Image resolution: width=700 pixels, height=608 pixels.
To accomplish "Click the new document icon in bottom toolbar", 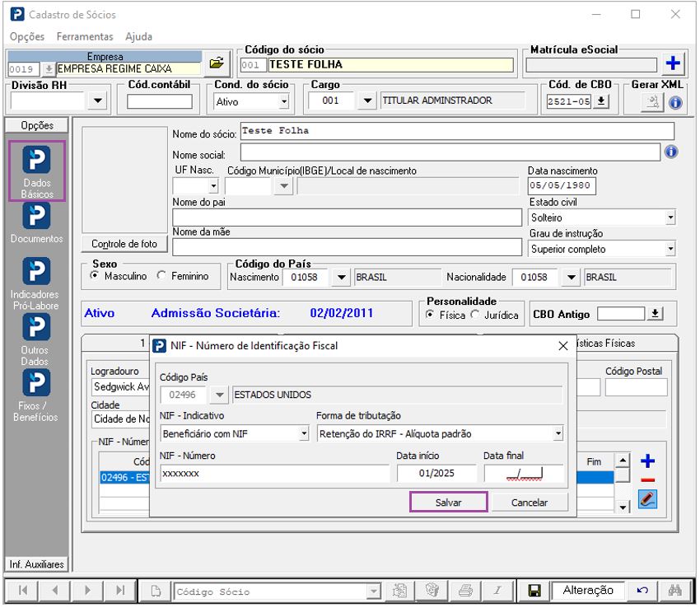I will pyautogui.click(x=156, y=591).
